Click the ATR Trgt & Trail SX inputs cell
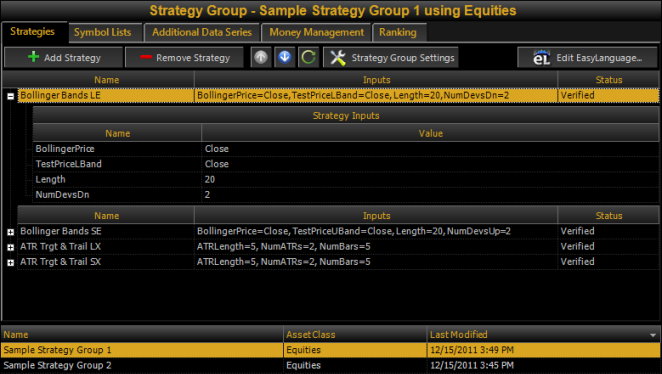Screen dimensions: 662x374 (x=376, y=262)
